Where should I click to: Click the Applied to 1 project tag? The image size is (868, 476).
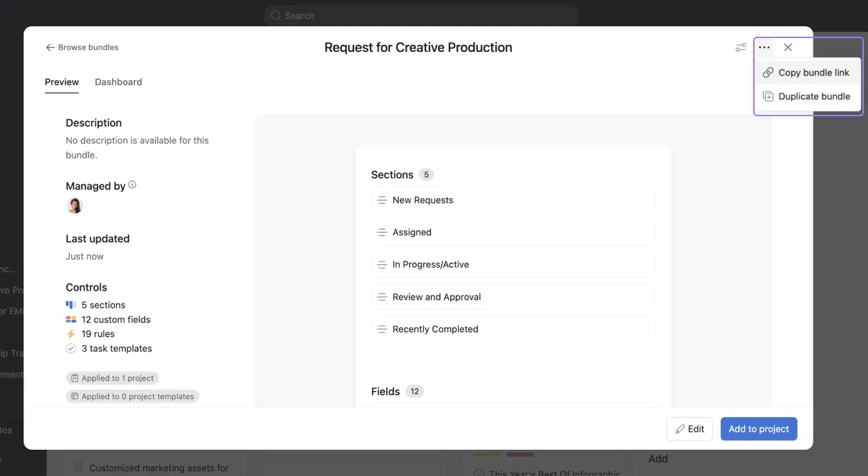112,378
